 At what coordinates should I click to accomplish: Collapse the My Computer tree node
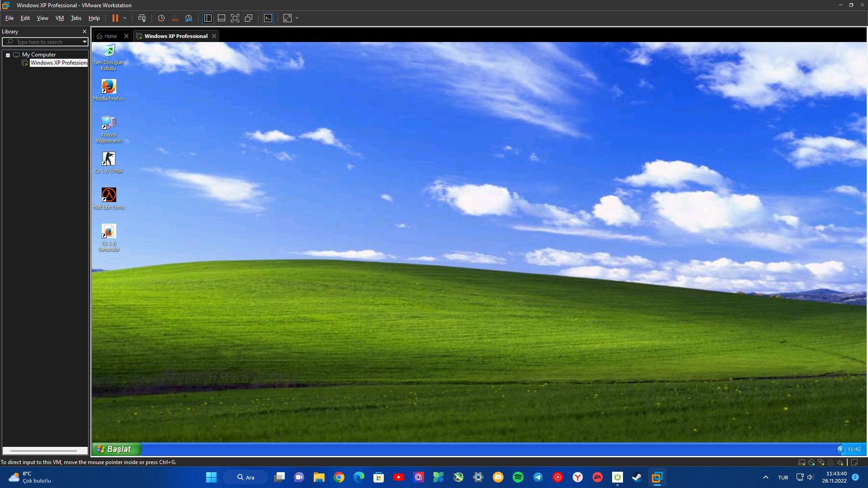point(8,55)
